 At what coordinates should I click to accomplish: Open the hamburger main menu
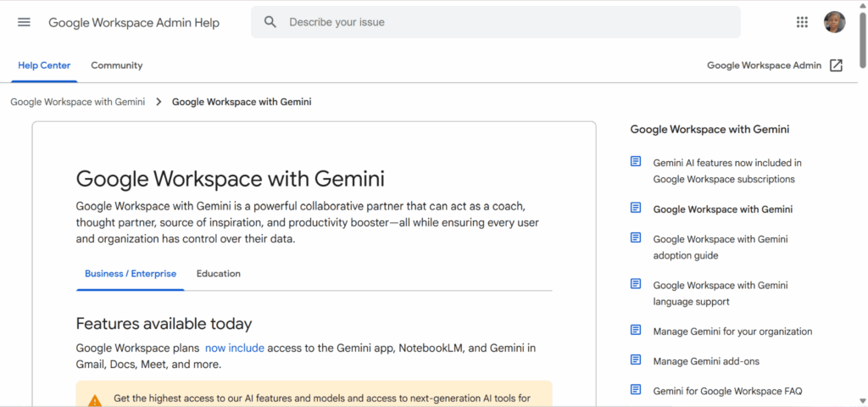click(24, 22)
